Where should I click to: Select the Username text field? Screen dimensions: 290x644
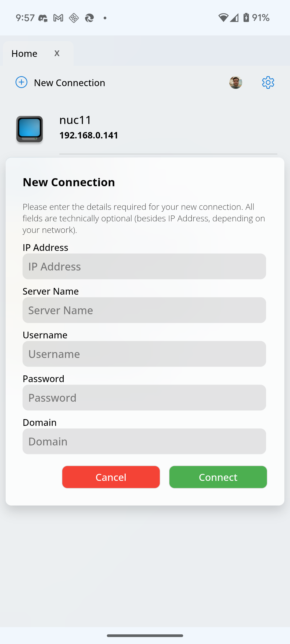pyautogui.click(x=144, y=354)
